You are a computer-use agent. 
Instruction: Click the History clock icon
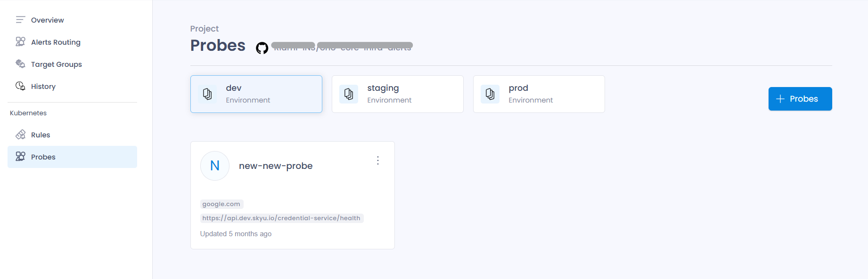(x=20, y=86)
